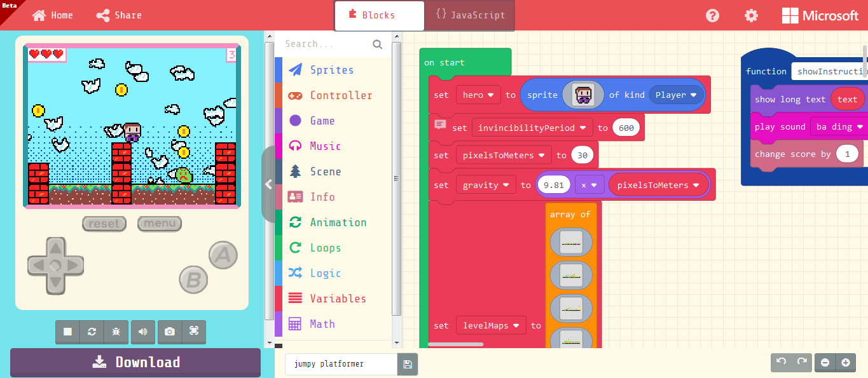Open the gravity variable dropdown
Image resolution: width=868 pixels, height=378 pixels.
[486, 186]
